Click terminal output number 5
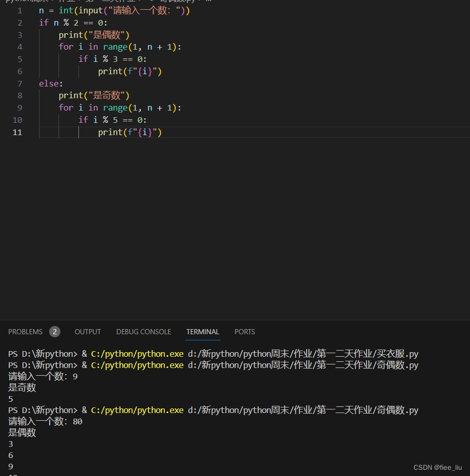Image resolution: width=470 pixels, height=476 pixels. 11,399
